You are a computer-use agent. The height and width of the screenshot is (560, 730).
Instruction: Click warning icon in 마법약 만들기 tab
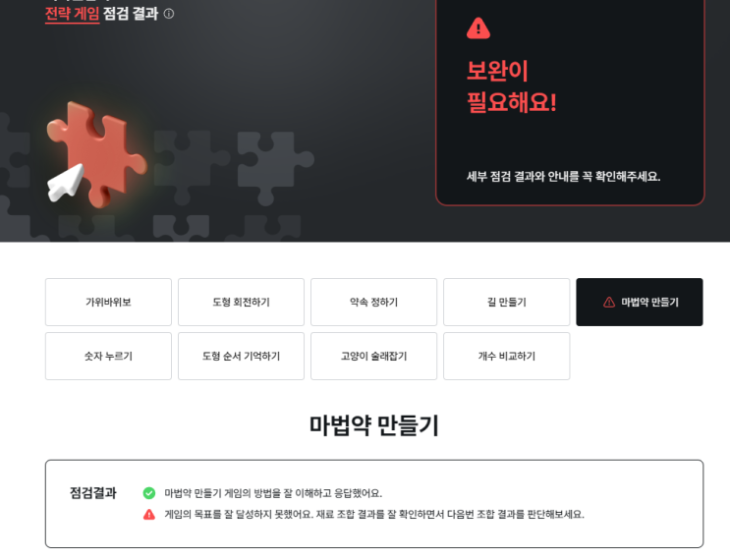click(x=609, y=303)
